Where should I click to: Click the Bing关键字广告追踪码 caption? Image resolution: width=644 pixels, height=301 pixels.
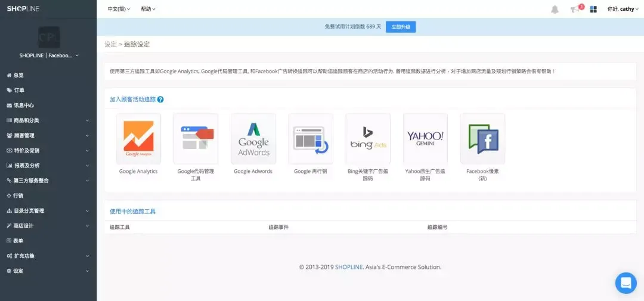368,175
